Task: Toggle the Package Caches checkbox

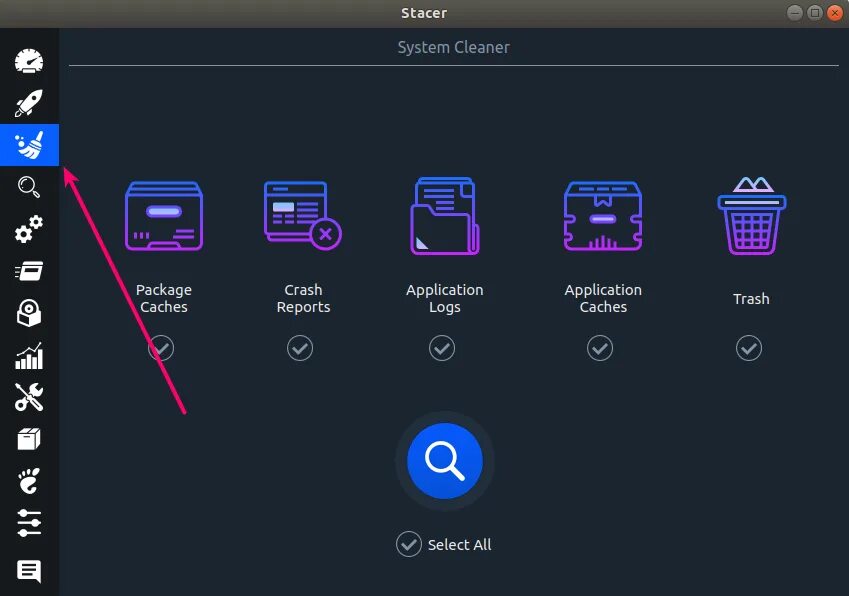Action: point(161,348)
